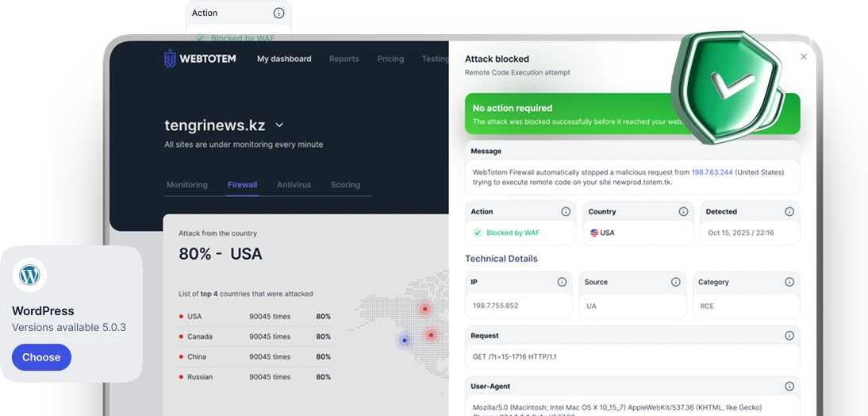868x416 pixels.
Task: Click info icon in Detected card
Action: 789,212
